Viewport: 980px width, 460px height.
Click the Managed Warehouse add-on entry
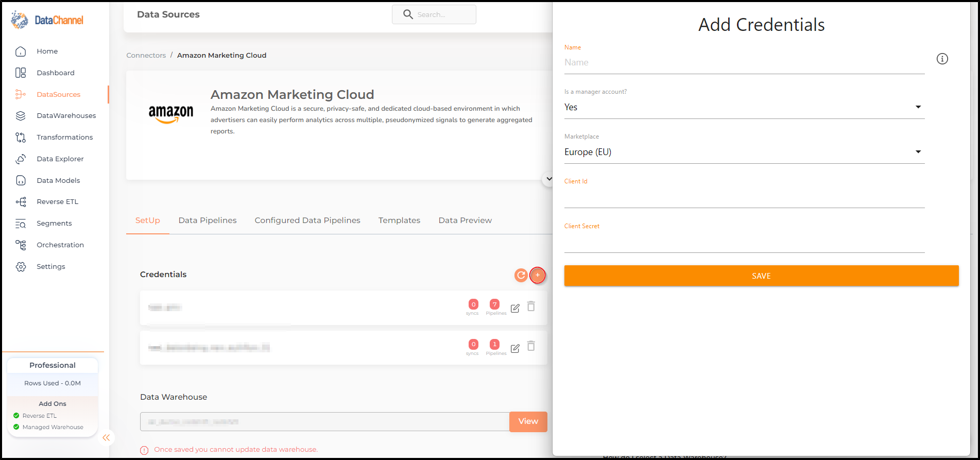click(48, 427)
